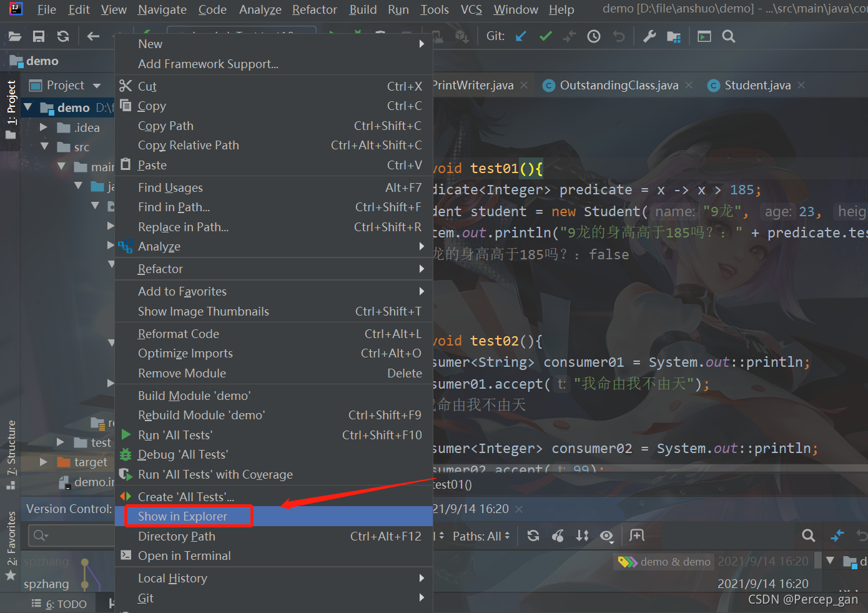
Task: Click the Go to Hash/Branch/Tag log icon
Action: pyautogui.click(x=637, y=536)
